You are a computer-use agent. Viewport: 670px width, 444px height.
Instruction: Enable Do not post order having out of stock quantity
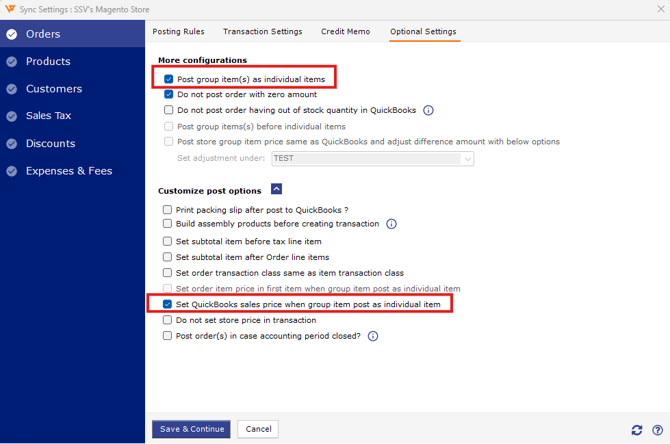click(x=169, y=110)
